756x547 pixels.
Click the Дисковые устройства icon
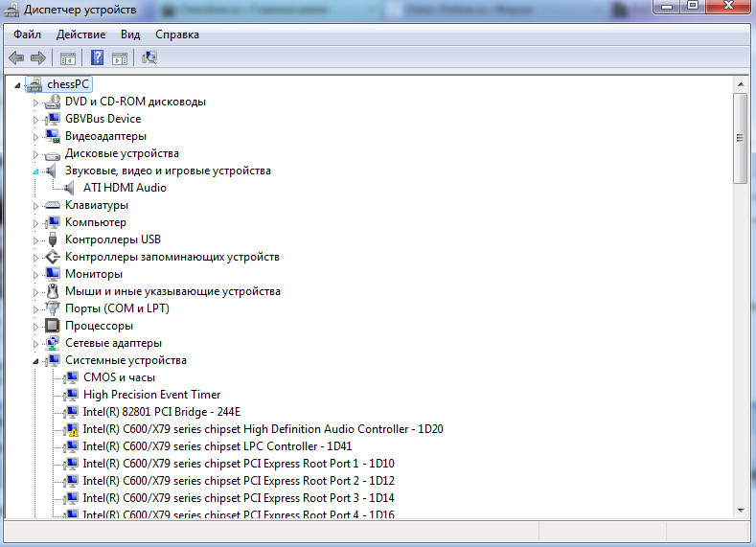[52, 154]
